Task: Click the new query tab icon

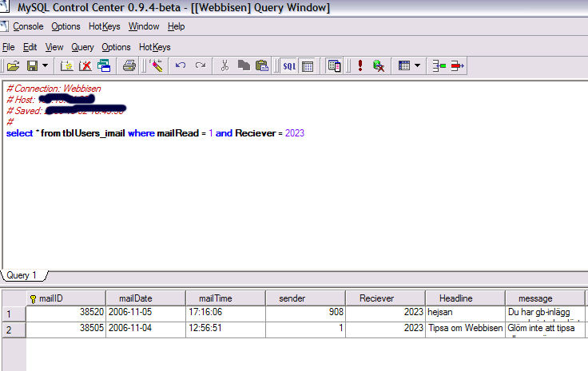Action: (x=67, y=66)
